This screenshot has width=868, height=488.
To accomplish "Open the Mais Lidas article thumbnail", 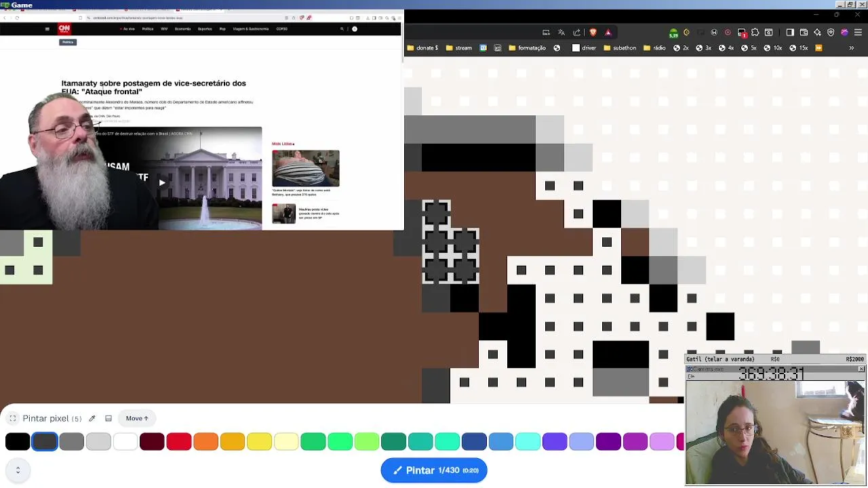I will (306, 168).
